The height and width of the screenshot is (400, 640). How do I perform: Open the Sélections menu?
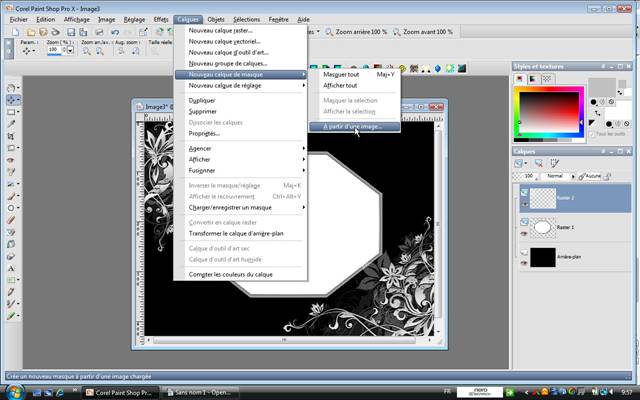click(246, 19)
